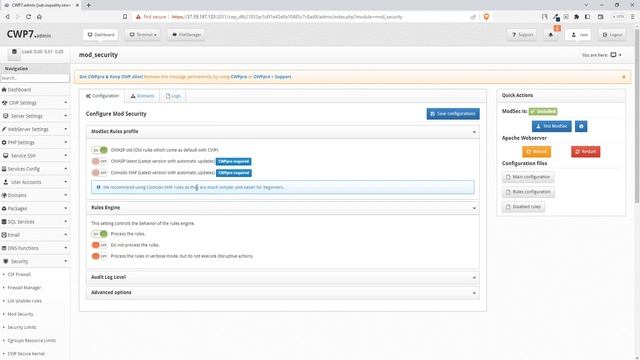
Task: Expand Audit Log Level section
Action: (x=282, y=277)
